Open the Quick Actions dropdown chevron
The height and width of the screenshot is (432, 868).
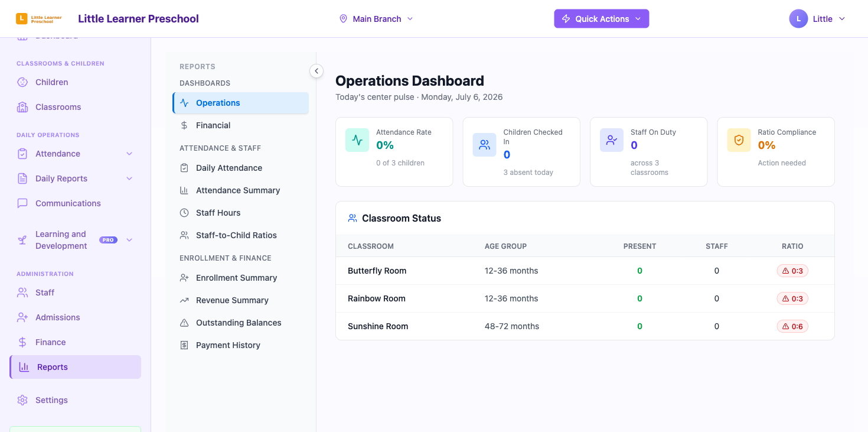pyautogui.click(x=638, y=19)
